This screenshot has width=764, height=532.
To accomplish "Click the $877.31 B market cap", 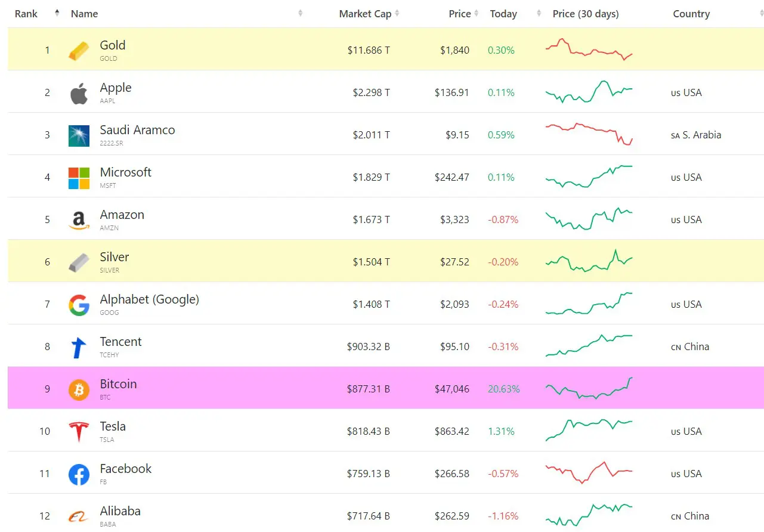I will (x=369, y=389).
